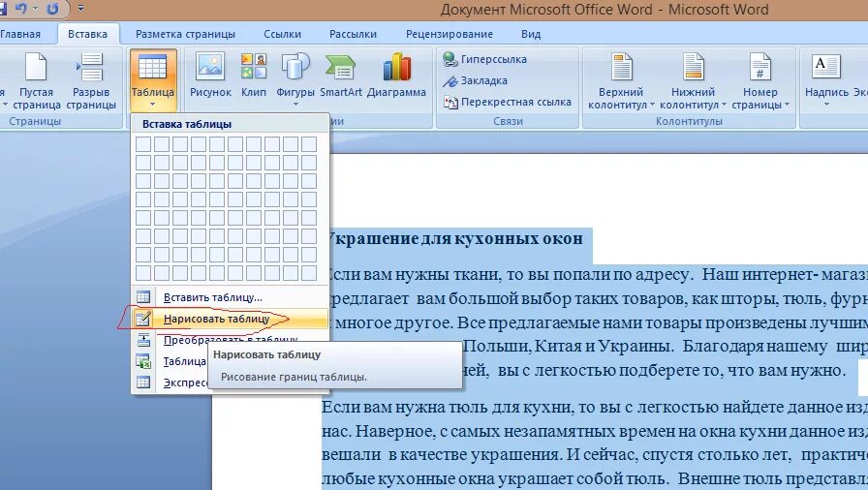Choose Вставить таблицу... menu entry
868x490 pixels.
pos(231,297)
